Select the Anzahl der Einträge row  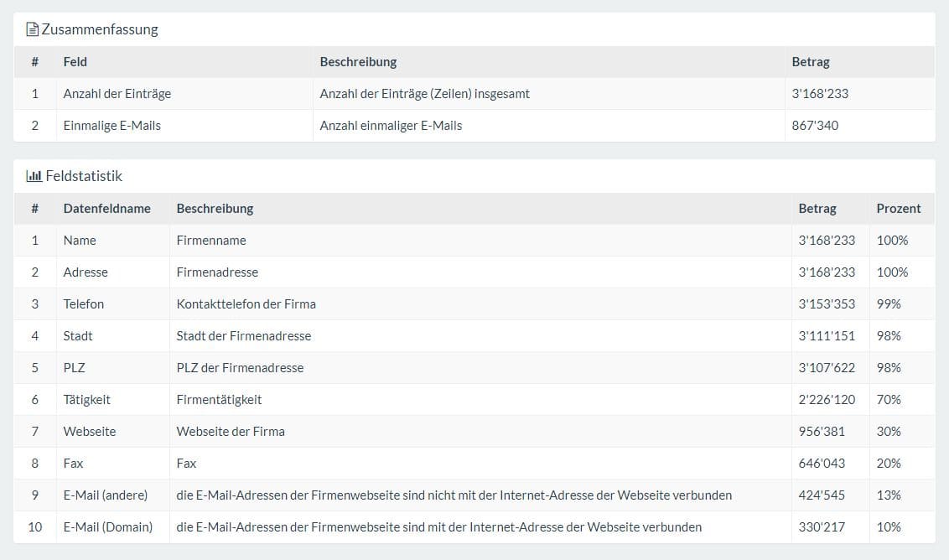click(117, 93)
